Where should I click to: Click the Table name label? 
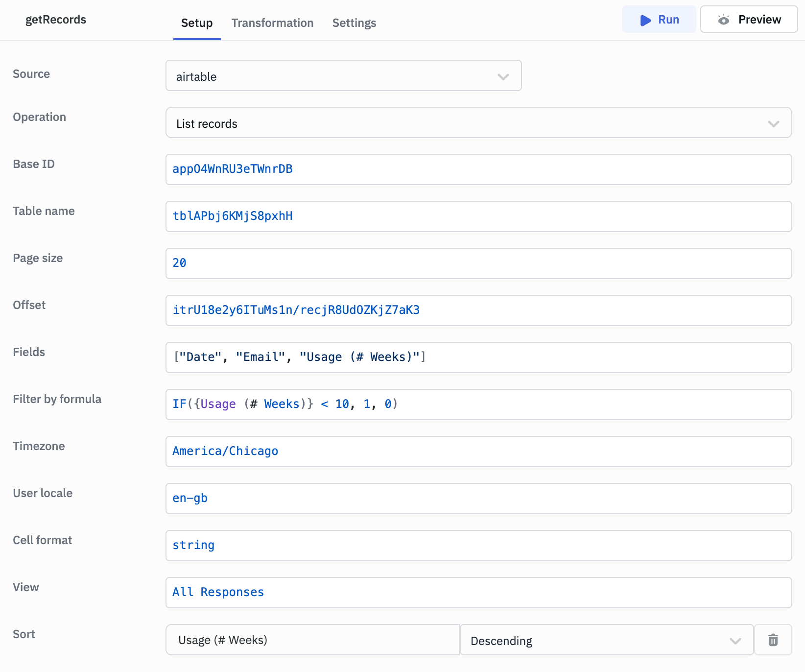pyautogui.click(x=44, y=211)
